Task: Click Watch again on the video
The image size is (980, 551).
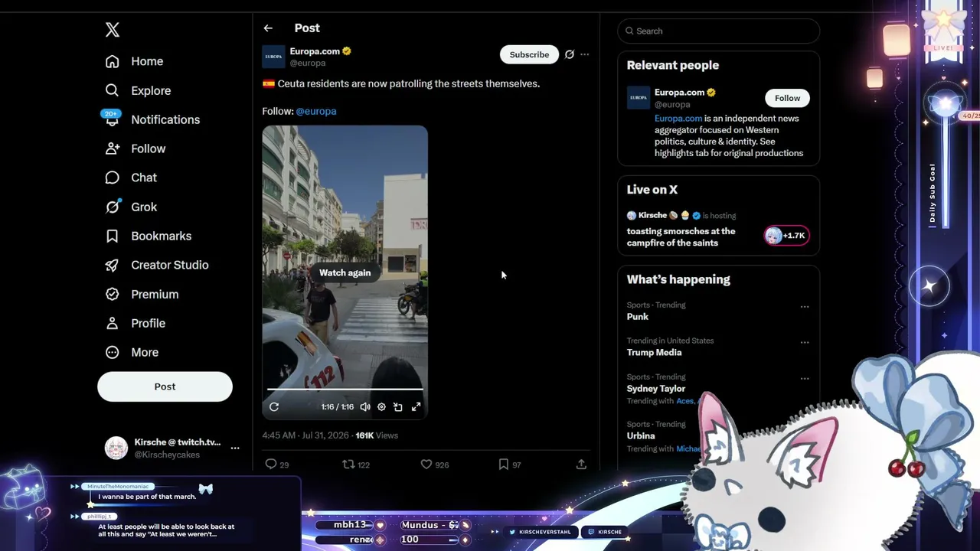Action: coord(345,272)
